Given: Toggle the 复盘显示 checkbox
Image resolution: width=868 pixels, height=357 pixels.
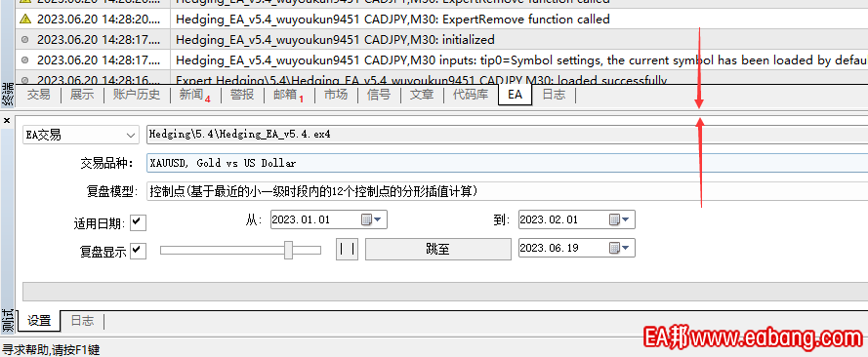Looking at the screenshot, I should pyautogui.click(x=138, y=251).
